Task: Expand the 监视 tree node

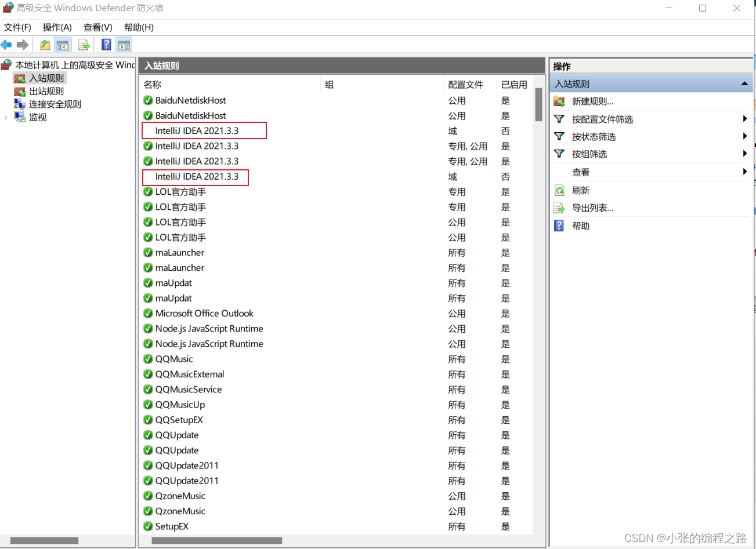Action: [6, 117]
